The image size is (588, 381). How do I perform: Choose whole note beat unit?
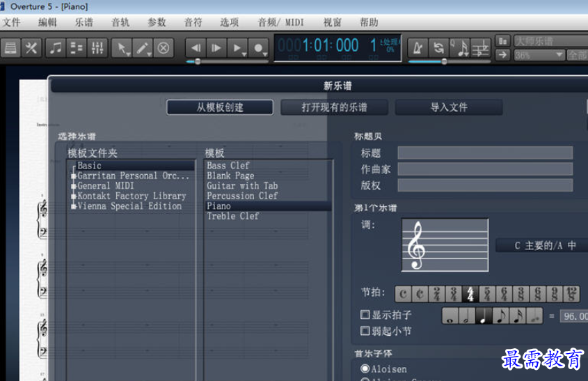click(x=450, y=316)
